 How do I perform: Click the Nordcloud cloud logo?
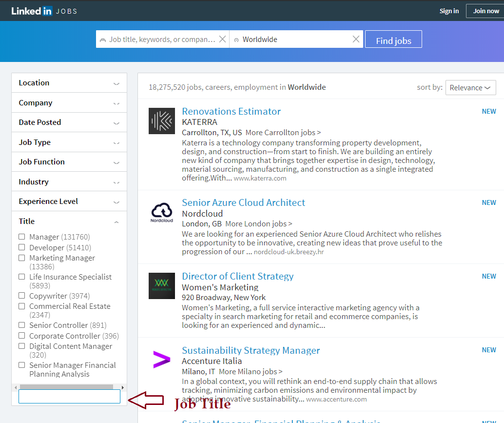pyautogui.click(x=161, y=212)
